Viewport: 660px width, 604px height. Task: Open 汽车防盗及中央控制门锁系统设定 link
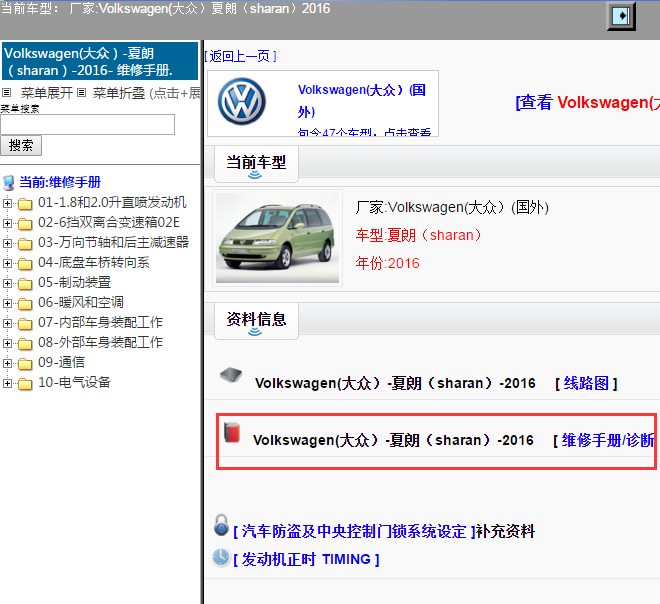354,532
